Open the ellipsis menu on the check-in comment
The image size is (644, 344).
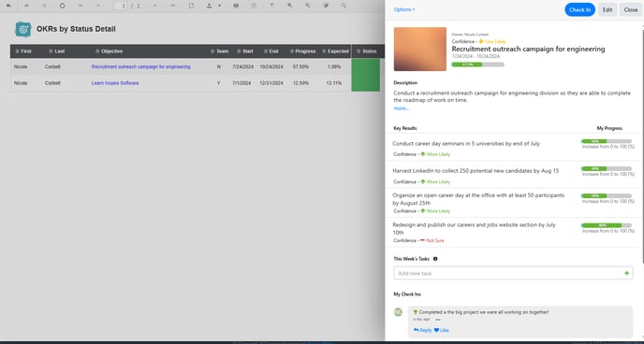point(438,320)
